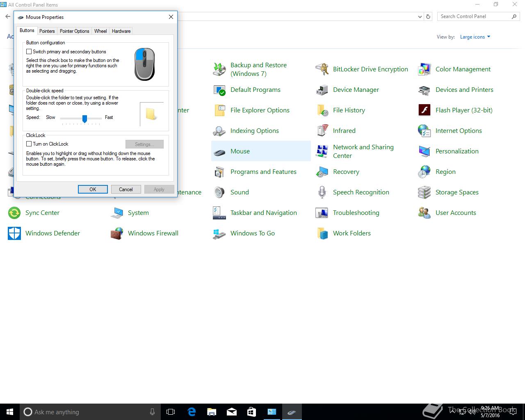Open the Region globe icon
Viewport: 525px width, 420px height.
click(x=425, y=172)
